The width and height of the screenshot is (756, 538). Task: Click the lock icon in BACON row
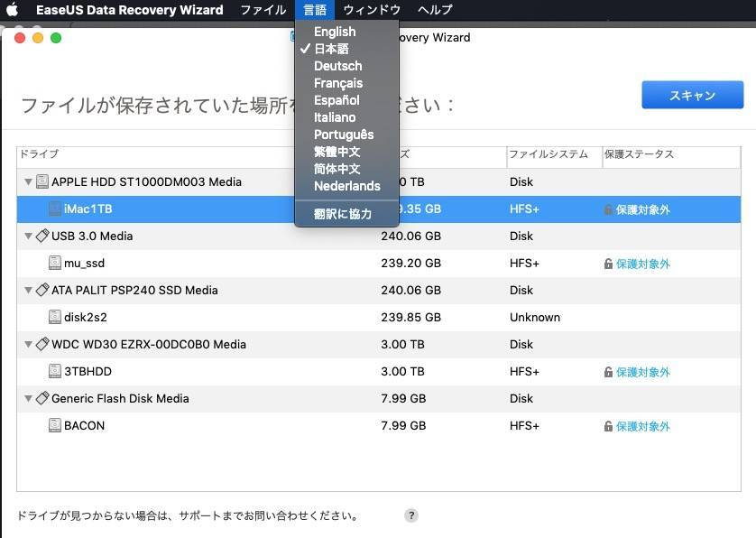608,425
